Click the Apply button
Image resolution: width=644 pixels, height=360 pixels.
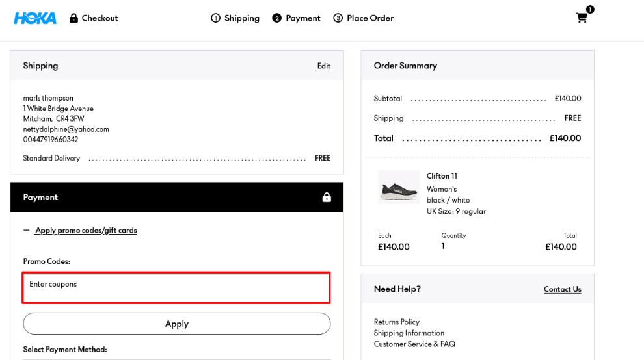click(176, 324)
